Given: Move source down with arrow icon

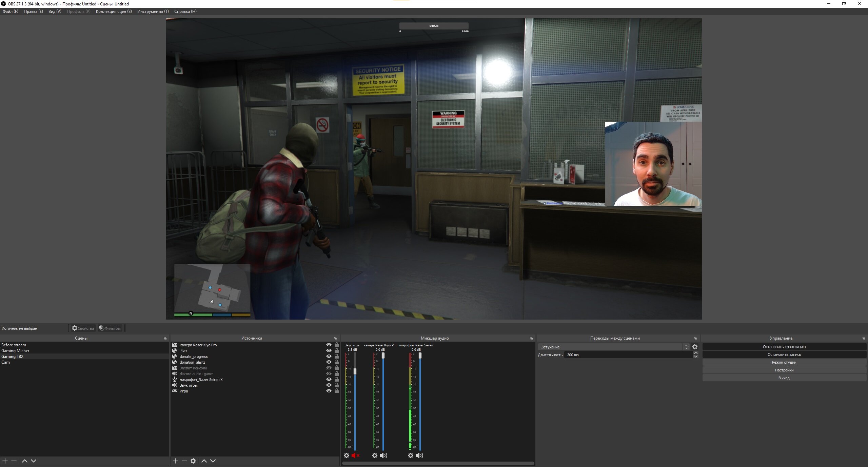Looking at the screenshot, I should 213,461.
